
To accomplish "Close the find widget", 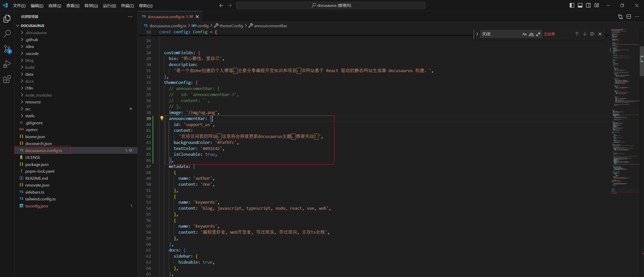I will click(x=600, y=34).
